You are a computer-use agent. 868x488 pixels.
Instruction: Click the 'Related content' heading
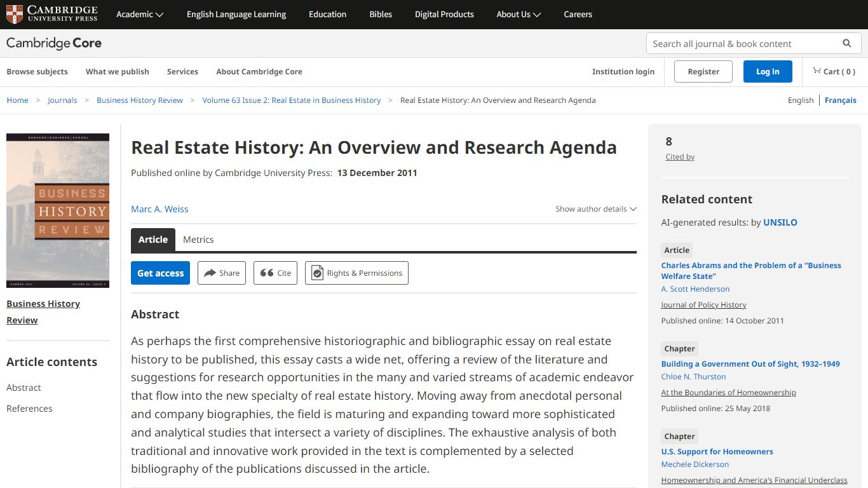point(707,200)
